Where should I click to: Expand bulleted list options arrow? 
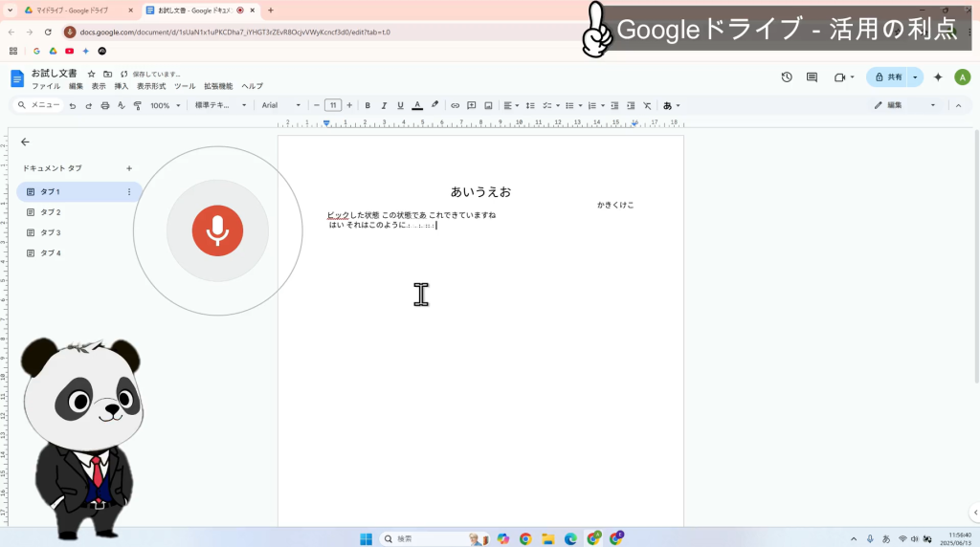point(581,105)
